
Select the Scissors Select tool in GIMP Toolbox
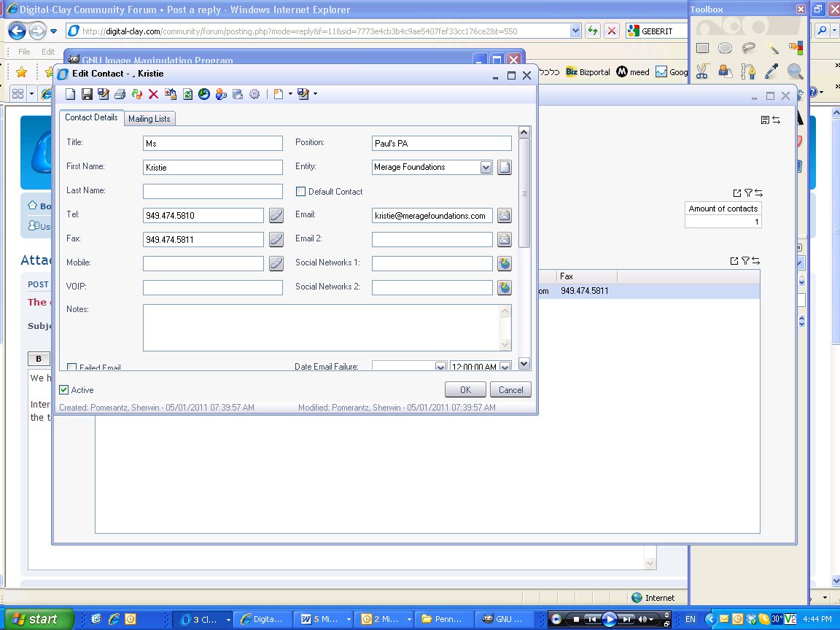pyautogui.click(x=702, y=71)
